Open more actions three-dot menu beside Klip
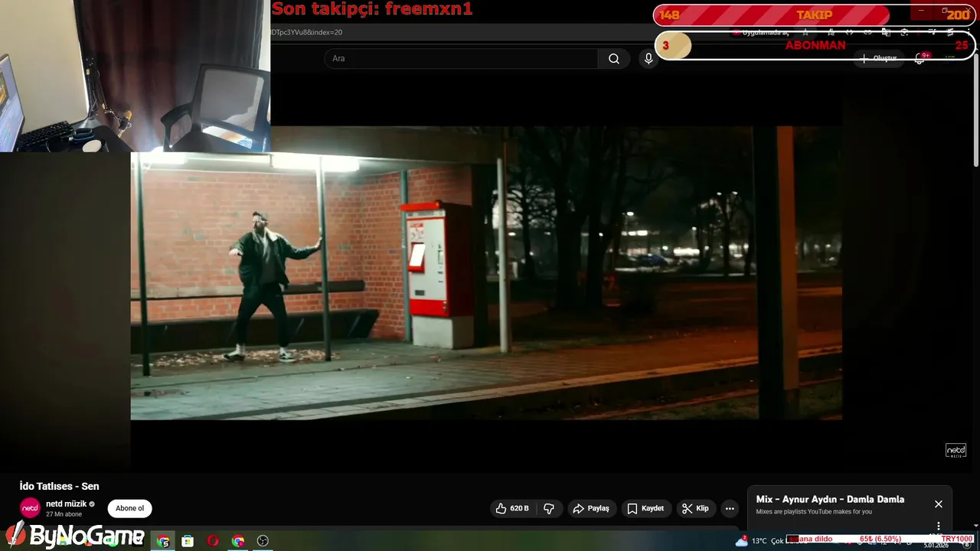 pyautogui.click(x=730, y=508)
